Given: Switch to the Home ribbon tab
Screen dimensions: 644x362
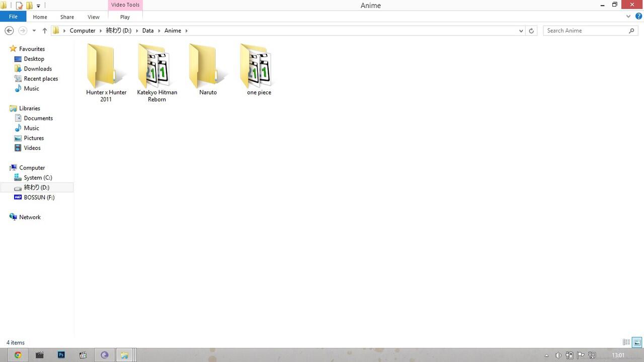Looking at the screenshot, I should coord(40,17).
